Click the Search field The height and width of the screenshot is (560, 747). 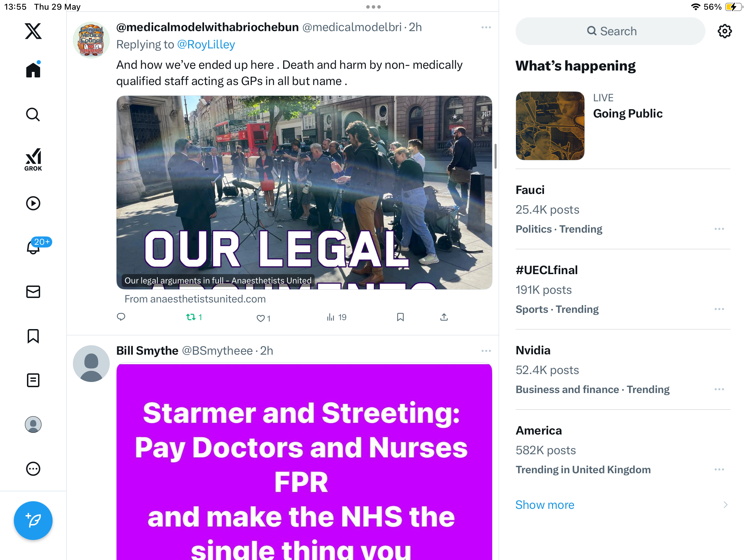610,31
